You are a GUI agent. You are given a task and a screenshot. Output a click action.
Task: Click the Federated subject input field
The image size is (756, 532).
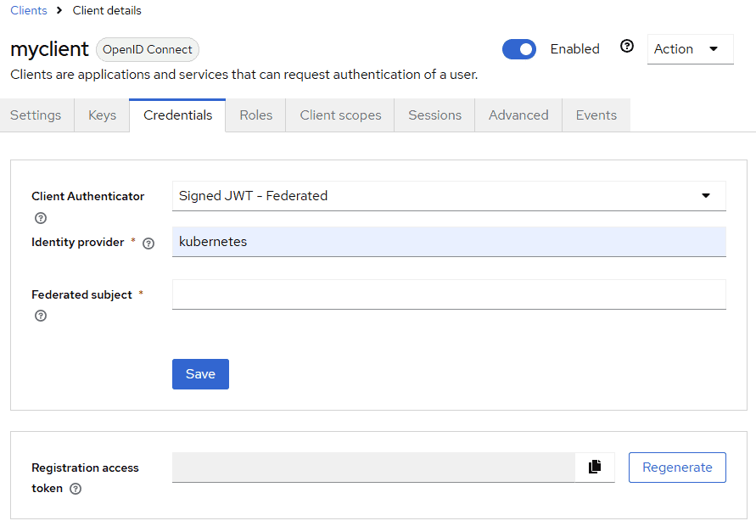[x=448, y=294]
